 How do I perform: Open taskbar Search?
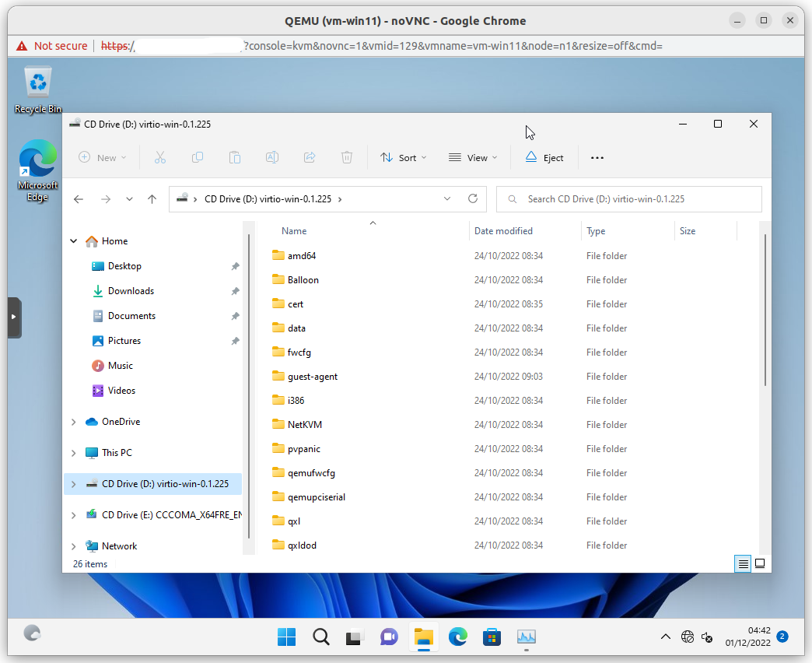coord(321,637)
